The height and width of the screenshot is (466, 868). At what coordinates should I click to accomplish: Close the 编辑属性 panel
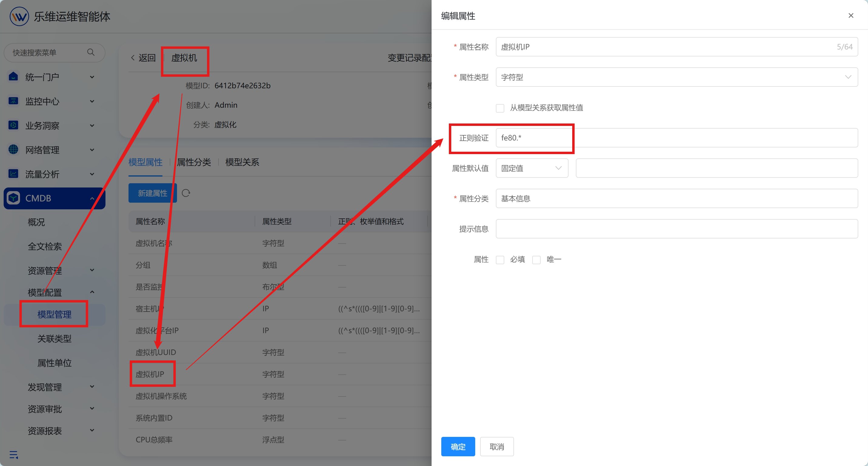[851, 15]
